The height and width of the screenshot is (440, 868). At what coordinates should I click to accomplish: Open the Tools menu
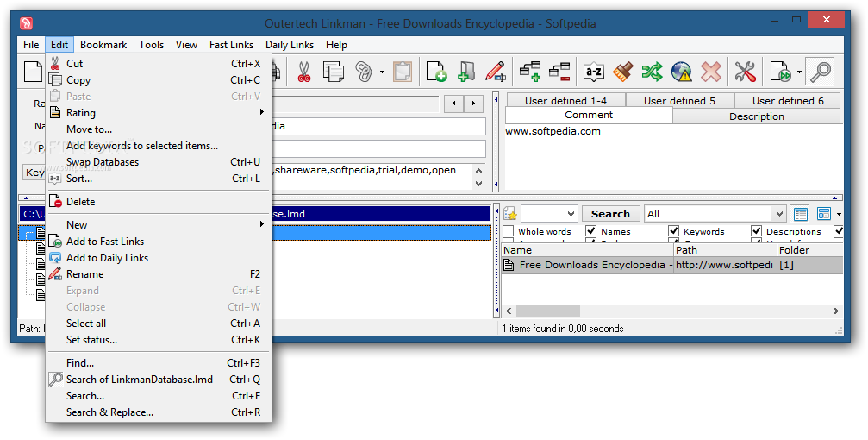151,45
